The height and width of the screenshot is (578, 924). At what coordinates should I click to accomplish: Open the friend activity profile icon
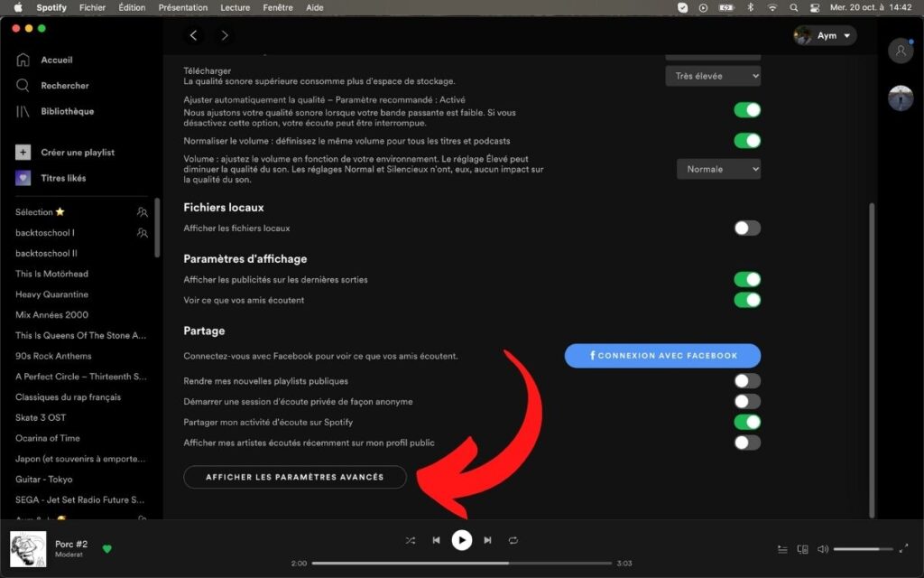tap(901, 51)
